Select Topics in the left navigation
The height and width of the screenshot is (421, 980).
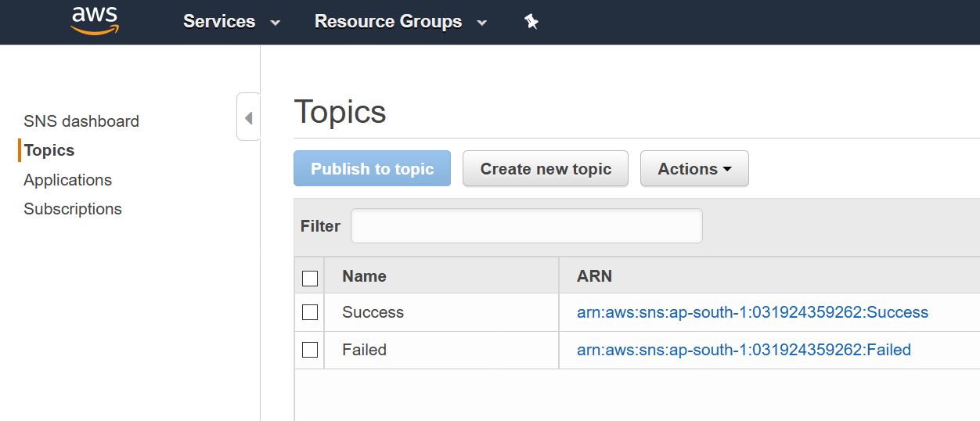tap(49, 150)
